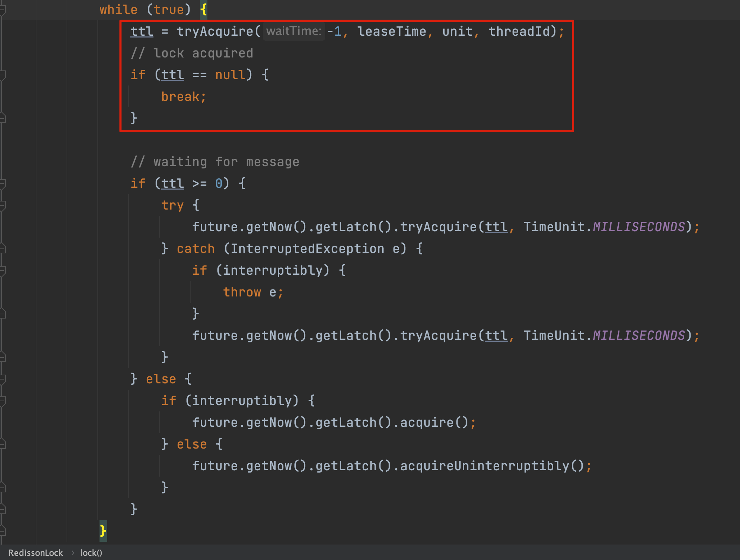
Task: Place cursor on the threadId argument
Action: tap(519, 32)
